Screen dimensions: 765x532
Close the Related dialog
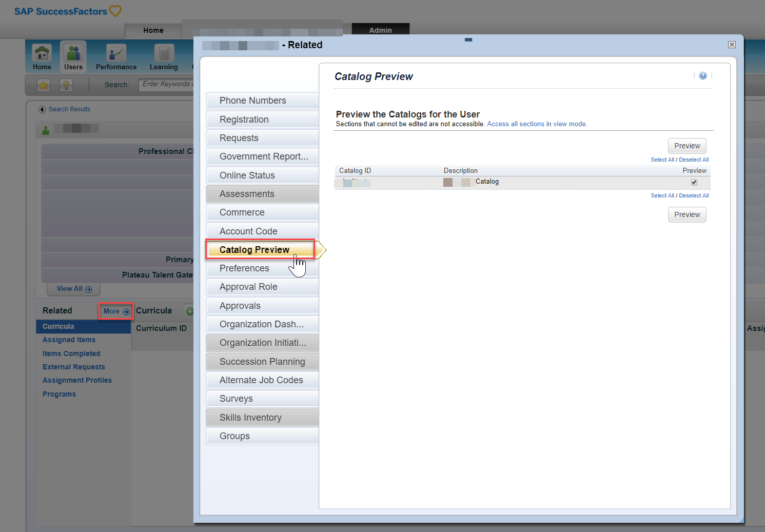pyautogui.click(x=732, y=45)
